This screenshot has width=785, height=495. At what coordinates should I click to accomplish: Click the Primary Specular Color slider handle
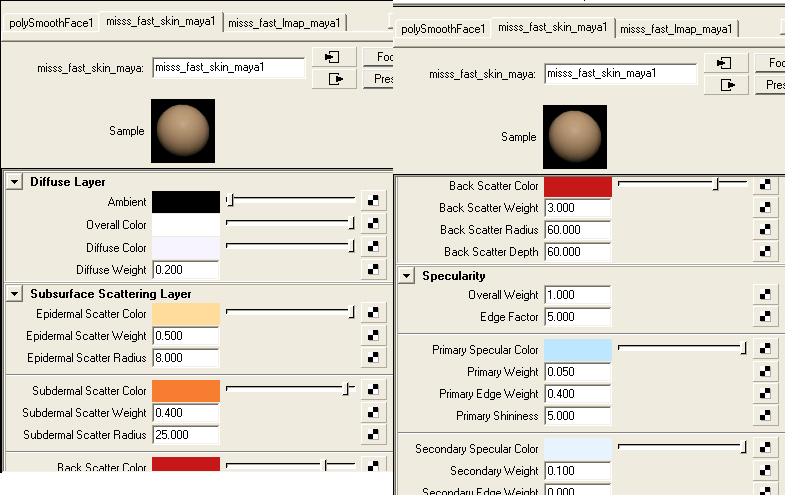tap(743, 348)
